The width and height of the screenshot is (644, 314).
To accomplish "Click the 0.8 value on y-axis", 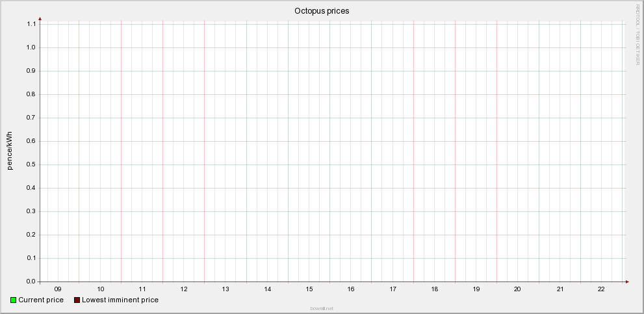I will tap(31, 94).
